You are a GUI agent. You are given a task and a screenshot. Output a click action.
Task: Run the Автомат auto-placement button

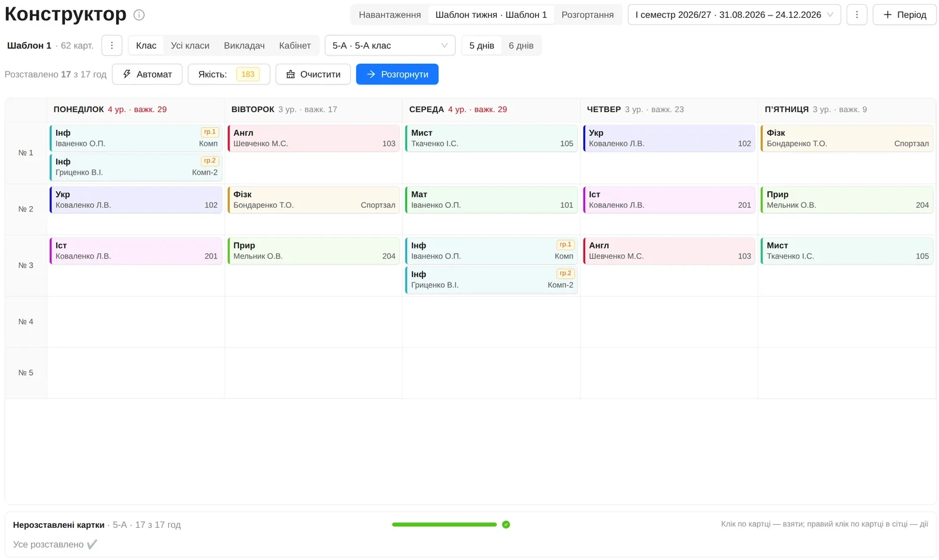147,74
